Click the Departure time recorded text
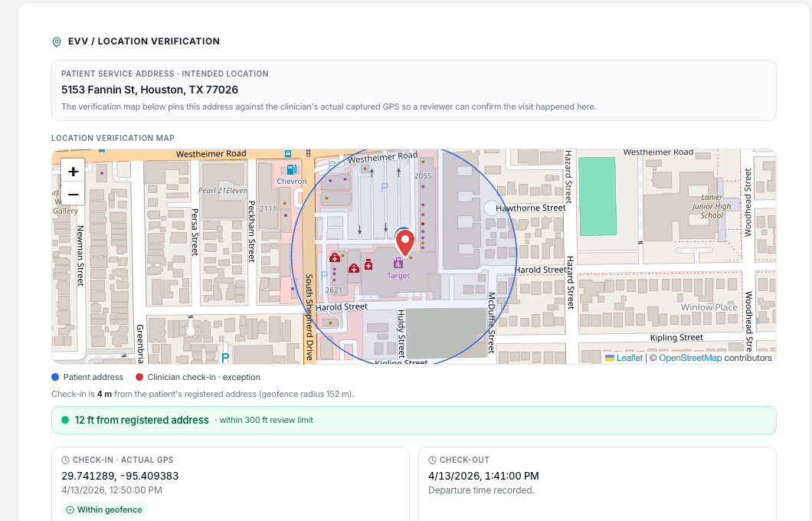The width and height of the screenshot is (812, 521). pos(480,490)
